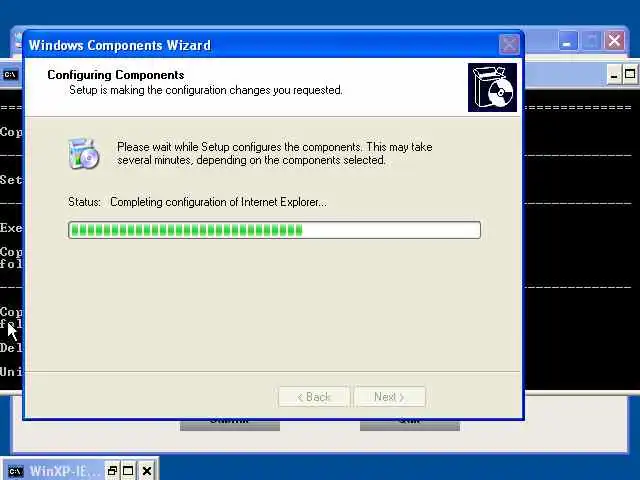Image resolution: width=640 pixels, height=480 pixels.
Task: Click the disabled Back button in wizard
Action: pyautogui.click(x=314, y=397)
